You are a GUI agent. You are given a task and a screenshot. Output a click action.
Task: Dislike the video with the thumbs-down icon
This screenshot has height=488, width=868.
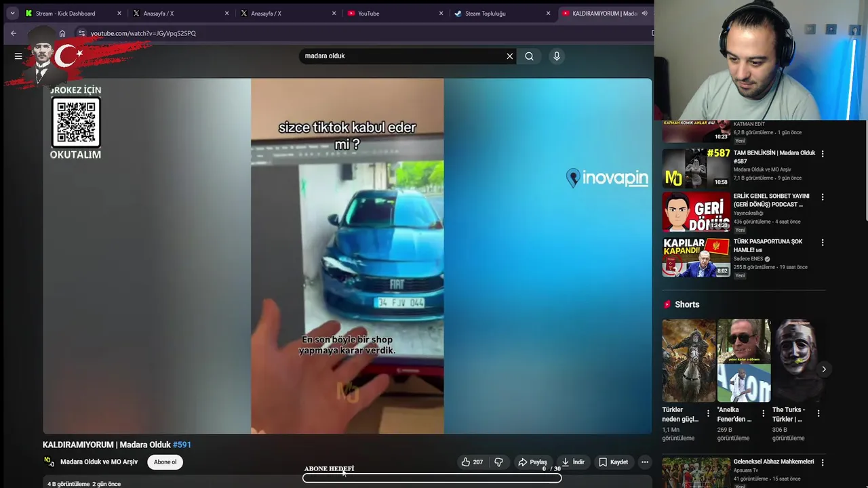[x=498, y=462]
